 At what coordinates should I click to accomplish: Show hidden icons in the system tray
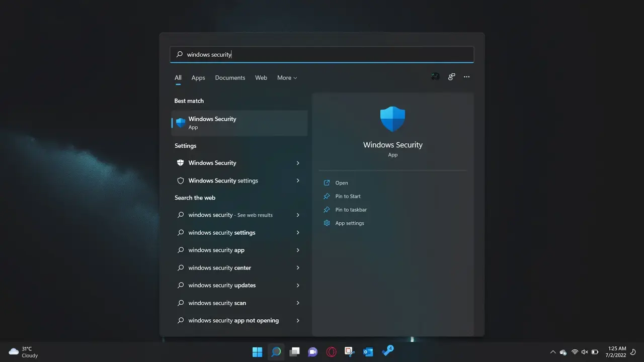click(x=553, y=352)
